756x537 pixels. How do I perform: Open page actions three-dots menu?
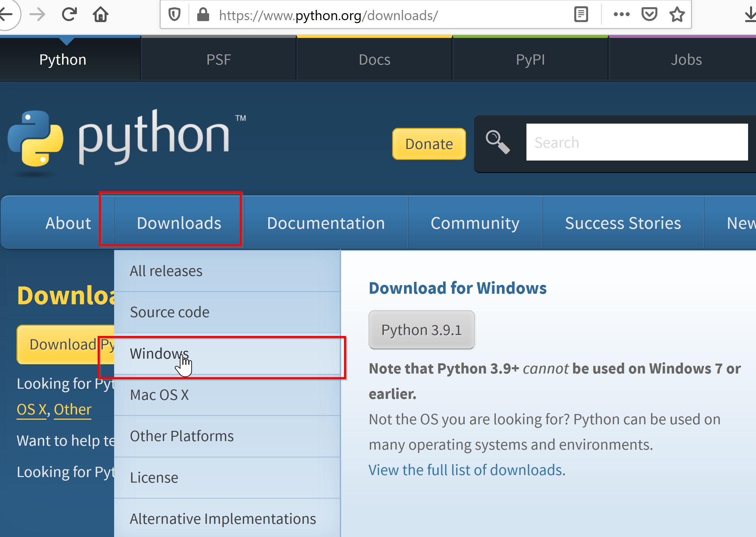621,14
